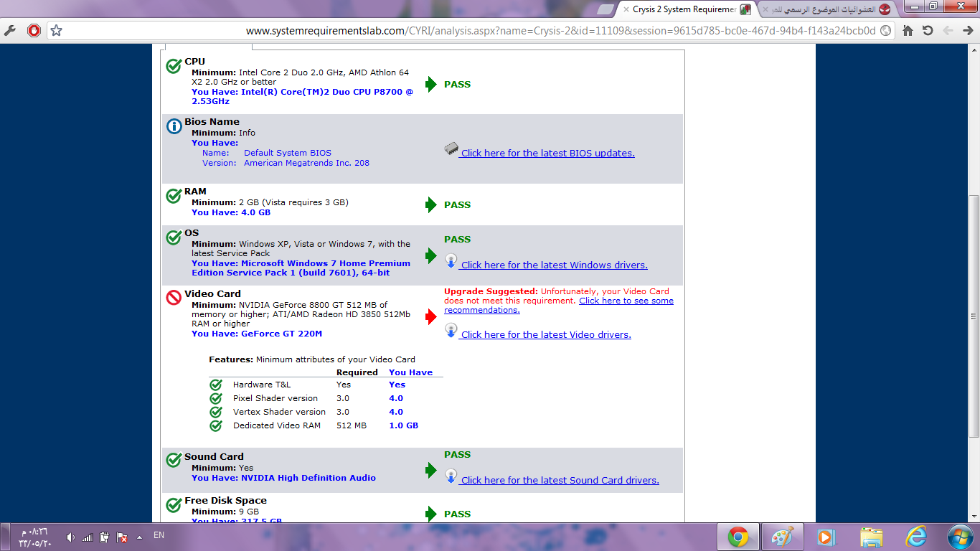Click the green arrow in the RAM row
The height and width of the screenshot is (551, 980).
431,204
